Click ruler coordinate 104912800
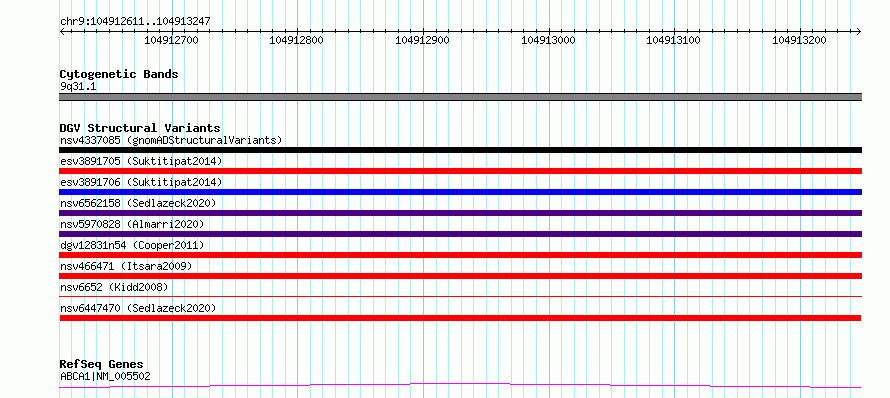This screenshot has width=890, height=398. 296,40
